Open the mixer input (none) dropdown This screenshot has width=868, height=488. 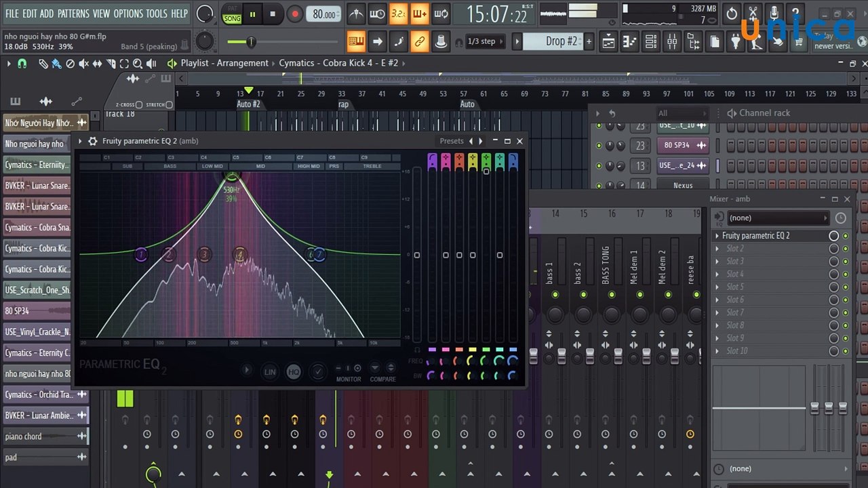[777, 218]
